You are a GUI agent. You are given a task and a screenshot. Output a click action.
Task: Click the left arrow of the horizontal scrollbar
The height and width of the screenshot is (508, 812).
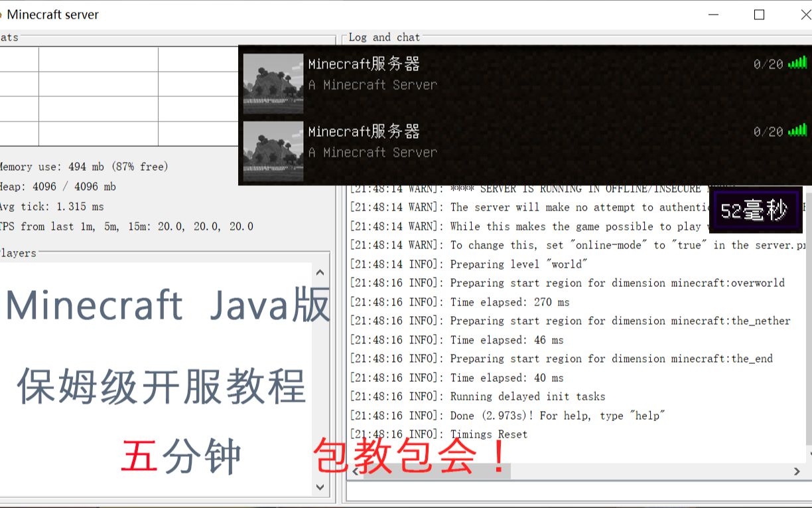354,471
